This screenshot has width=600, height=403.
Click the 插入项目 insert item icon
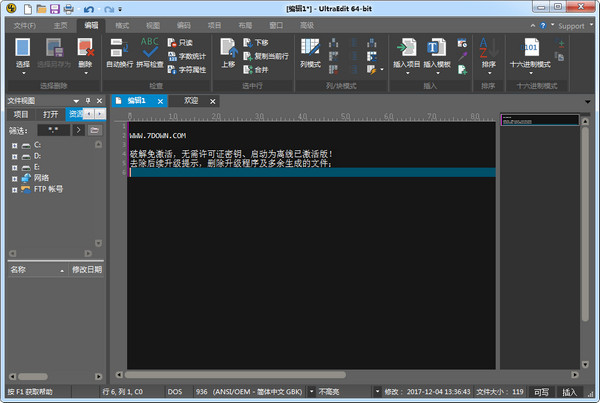406,48
